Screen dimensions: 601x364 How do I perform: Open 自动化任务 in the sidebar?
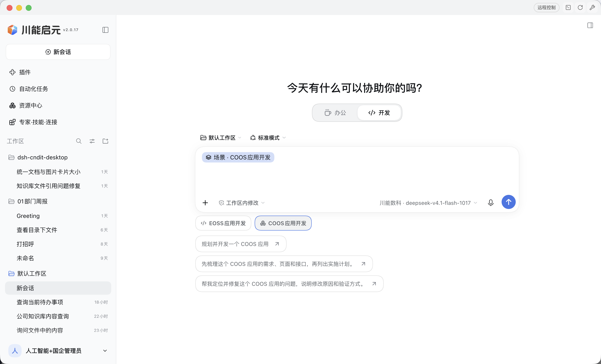click(x=58, y=89)
